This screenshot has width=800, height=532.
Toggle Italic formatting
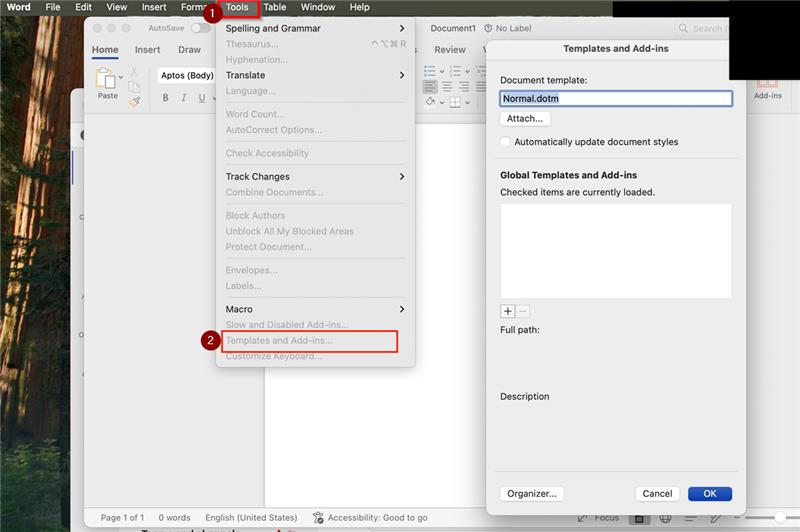point(184,97)
